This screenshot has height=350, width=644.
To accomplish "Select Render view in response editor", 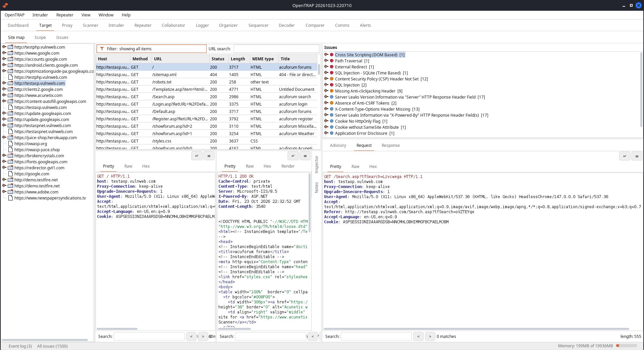I will pos(288,166).
